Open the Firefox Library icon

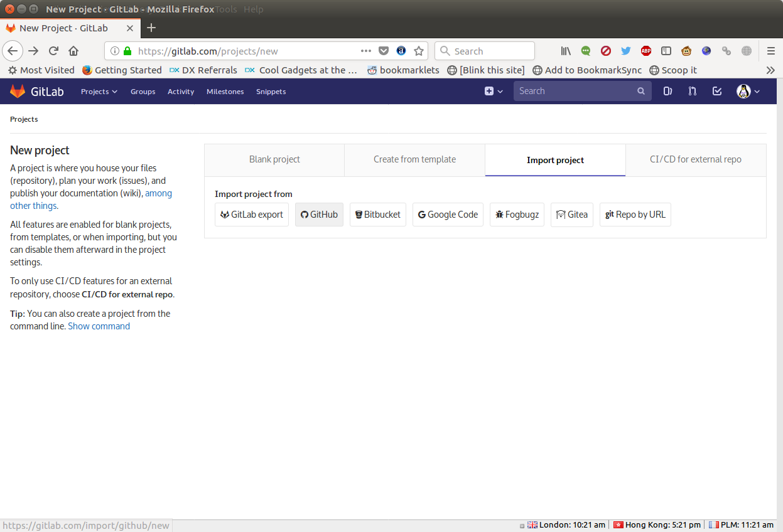click(566, 51)
